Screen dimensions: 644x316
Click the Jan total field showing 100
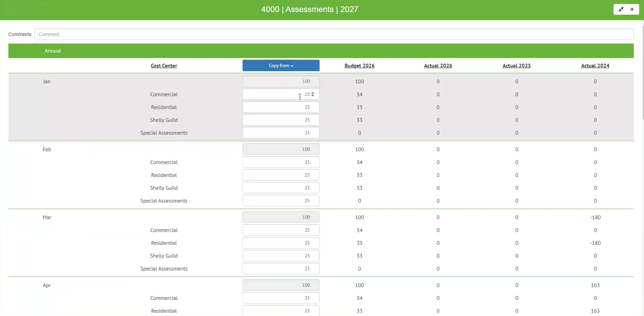[x=281, y=81]
